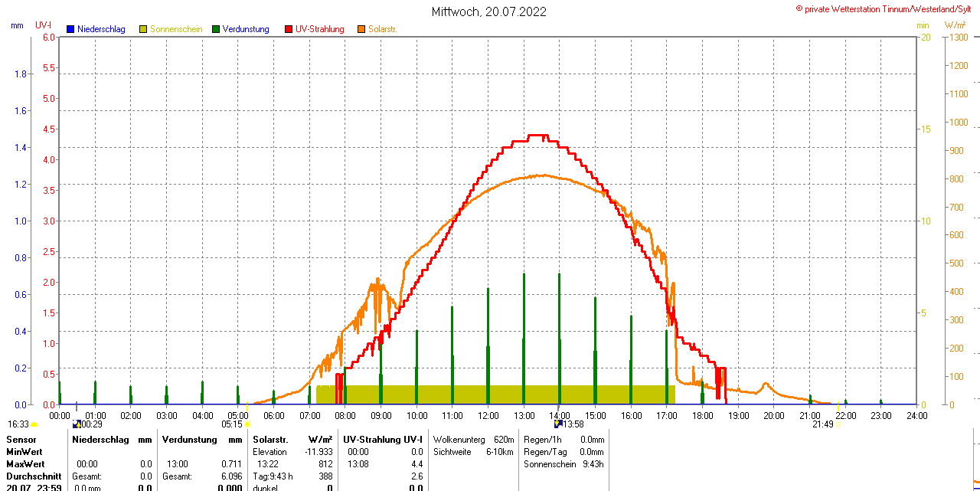The height and width of the screenshot is (491, 980).
Task: Click the moon icon beside 00:29
Action: pyautogui.click(x=76, y=424)
